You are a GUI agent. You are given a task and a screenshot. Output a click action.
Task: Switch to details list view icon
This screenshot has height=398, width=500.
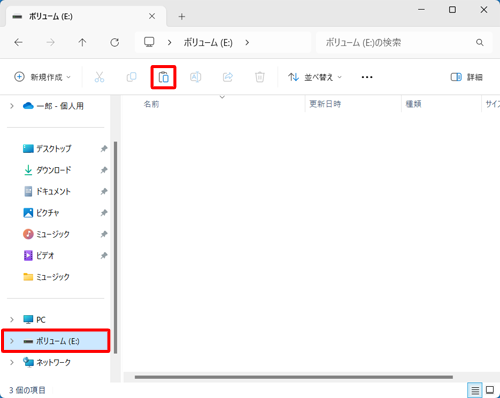475,390
